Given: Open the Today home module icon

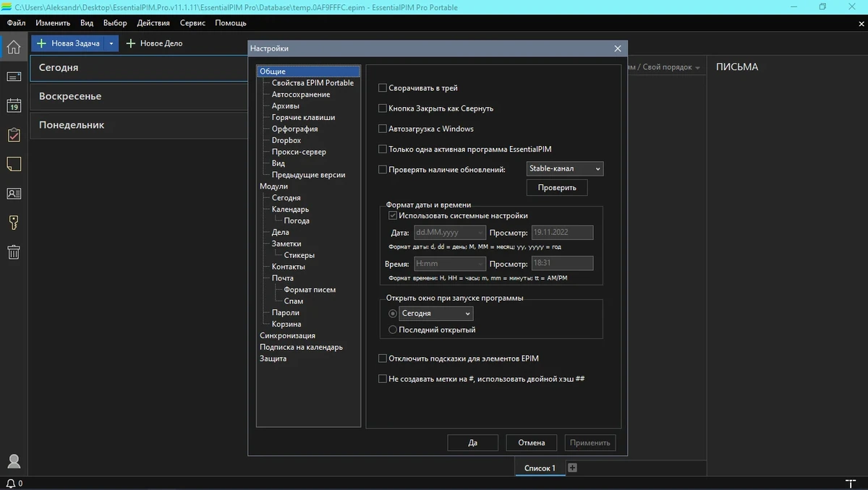Looking at the screenshot, I should pos(13,48).
